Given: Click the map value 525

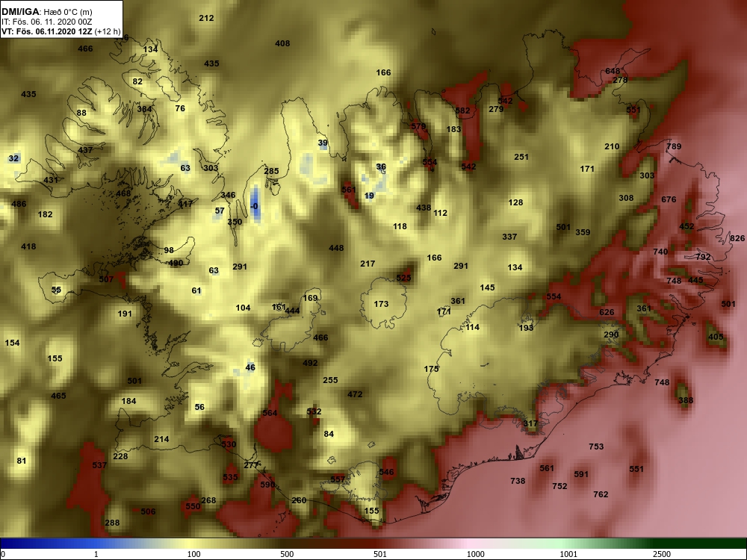Looking at the screenshot, I should tap(403, 278).
